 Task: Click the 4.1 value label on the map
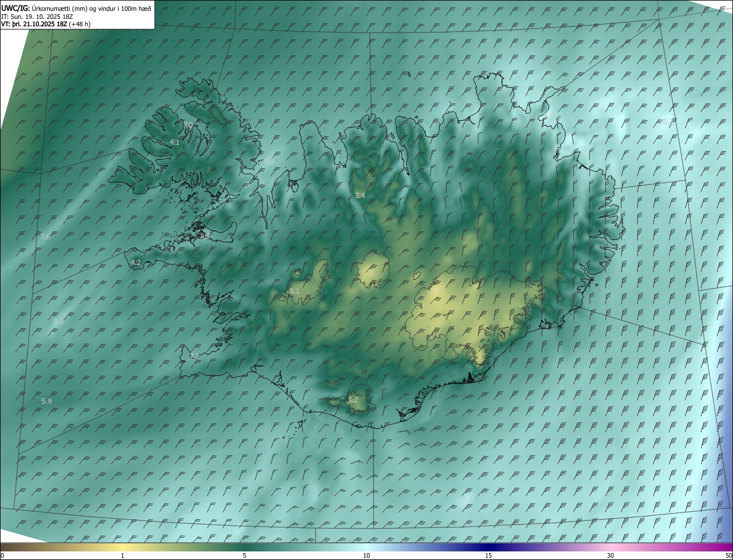point(175,142)
